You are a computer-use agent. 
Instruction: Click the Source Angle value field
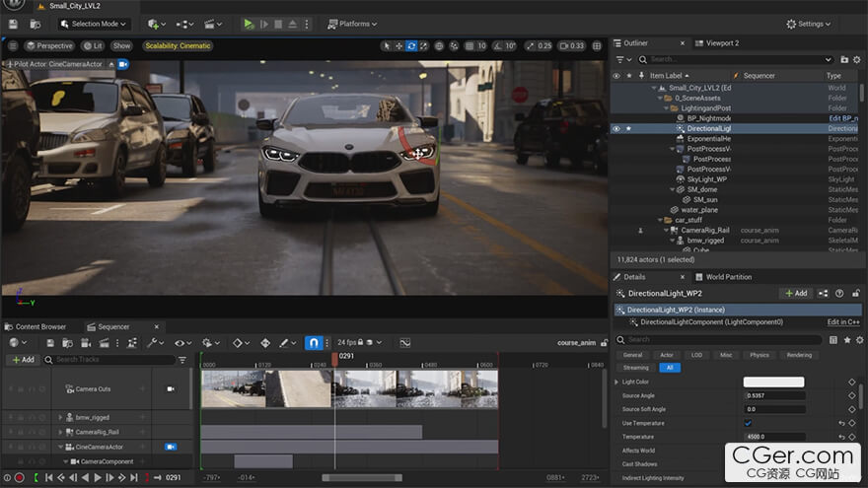click(775, 395)
